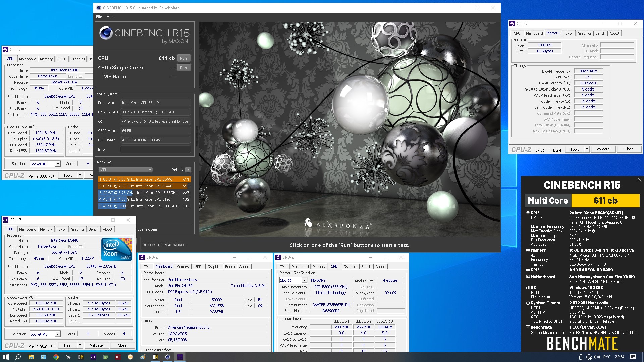Click Close button in the CPU-Z Memory window
Image resolution: width=644 pixels, height=362 pixels.
click(x=629, y=149)
